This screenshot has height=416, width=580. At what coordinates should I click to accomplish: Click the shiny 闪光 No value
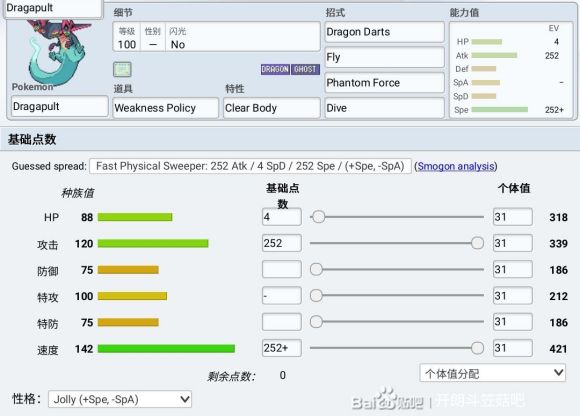(178, 45)
